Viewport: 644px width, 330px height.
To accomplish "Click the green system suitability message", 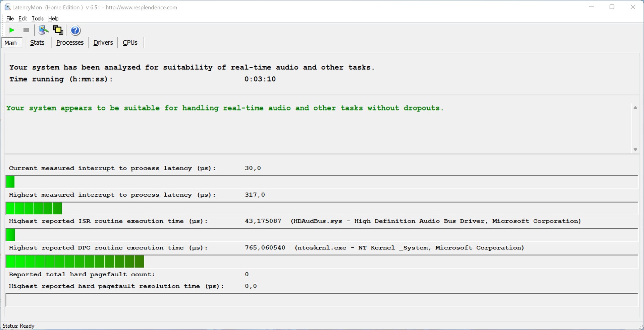I will [225, 108].
